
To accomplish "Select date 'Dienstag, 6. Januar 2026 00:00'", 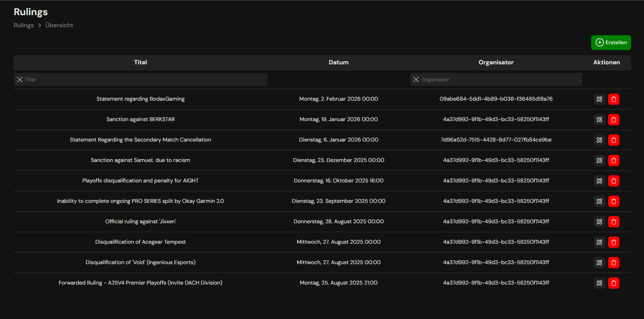I will [x=339, y=140].
